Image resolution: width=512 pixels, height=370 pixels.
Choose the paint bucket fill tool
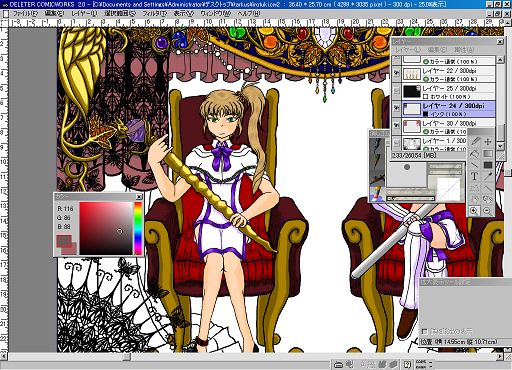pyautogui.click(x=475, y=153)
